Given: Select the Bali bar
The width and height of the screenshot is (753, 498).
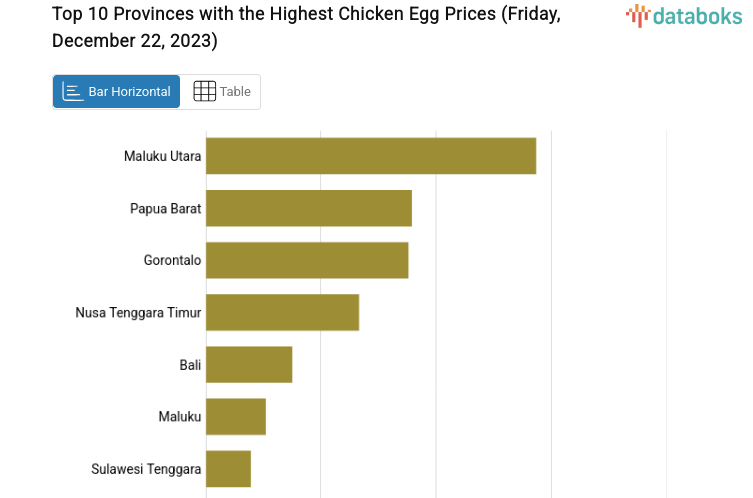Looking at the screenshot, I should click(249, 364).
